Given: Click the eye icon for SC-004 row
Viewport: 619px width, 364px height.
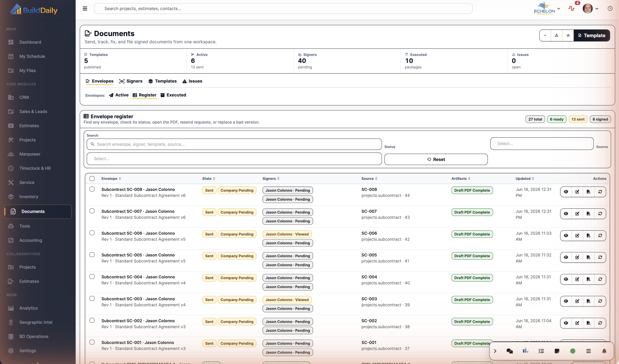Looking at the screenshot, I should [x=566, y=279].
